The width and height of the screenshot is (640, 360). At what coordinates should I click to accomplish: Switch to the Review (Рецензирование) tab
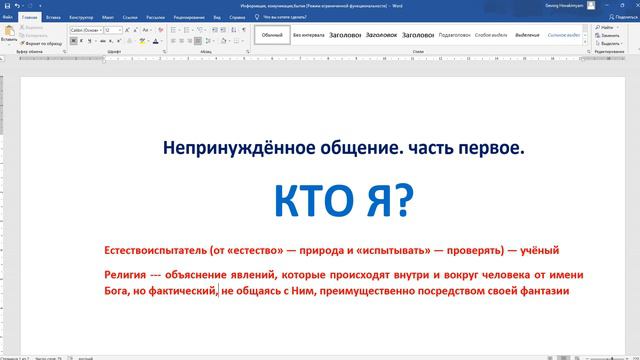[x=189, y=18]
